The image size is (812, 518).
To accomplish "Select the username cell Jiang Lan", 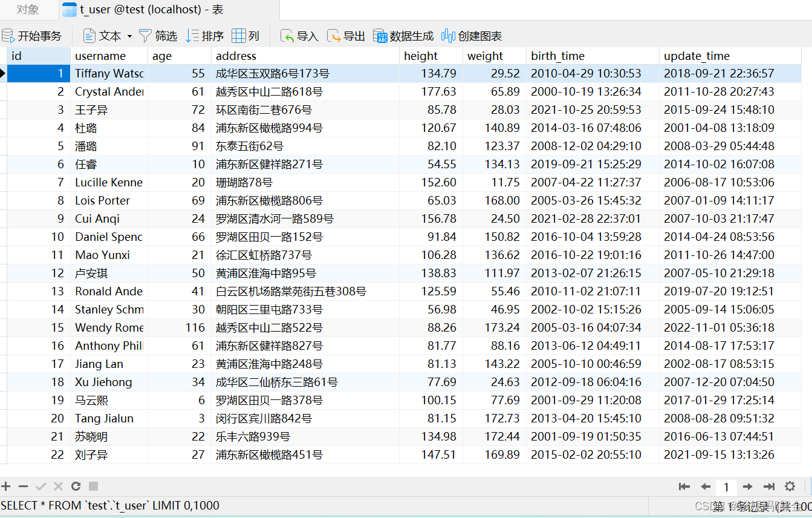I will [109, 364].
